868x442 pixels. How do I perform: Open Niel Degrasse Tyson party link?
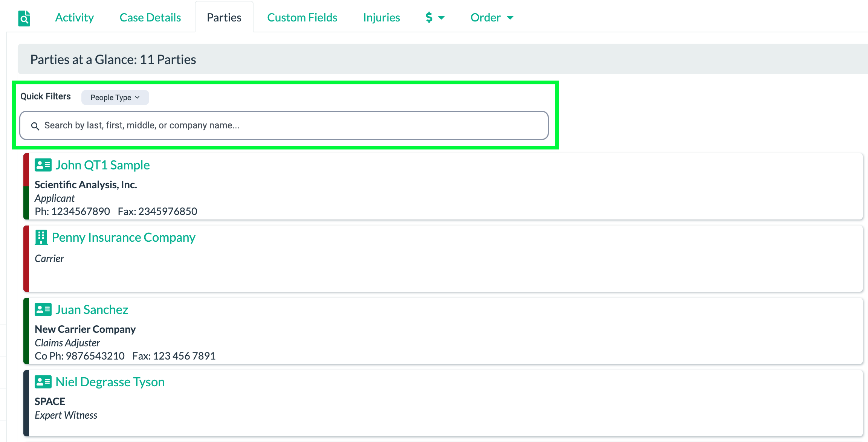pyautogui.click(x=110, y=382)
